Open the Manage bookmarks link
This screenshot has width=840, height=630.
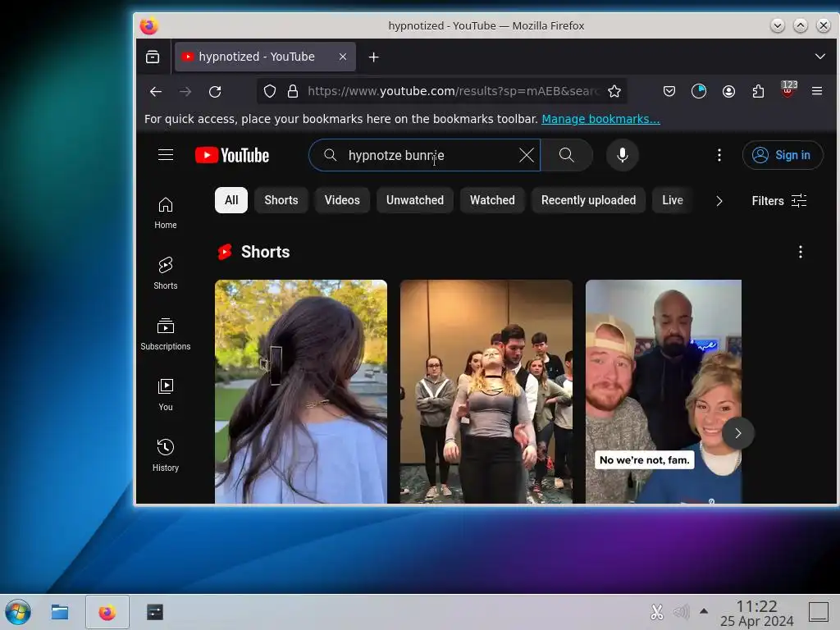(x=600, y=119)
